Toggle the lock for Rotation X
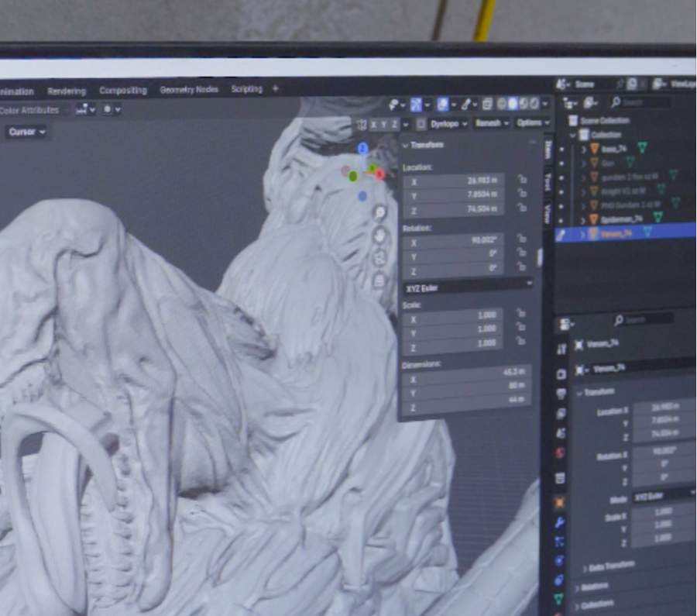This screenshot has height=616, width=697. tap(522, 240)
